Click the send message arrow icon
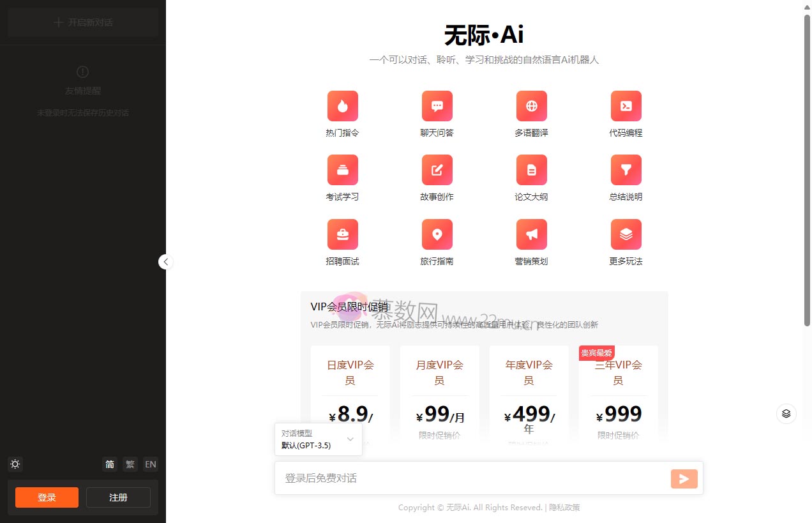This screenshot has width=812, height=523. (x=684, y=478)
